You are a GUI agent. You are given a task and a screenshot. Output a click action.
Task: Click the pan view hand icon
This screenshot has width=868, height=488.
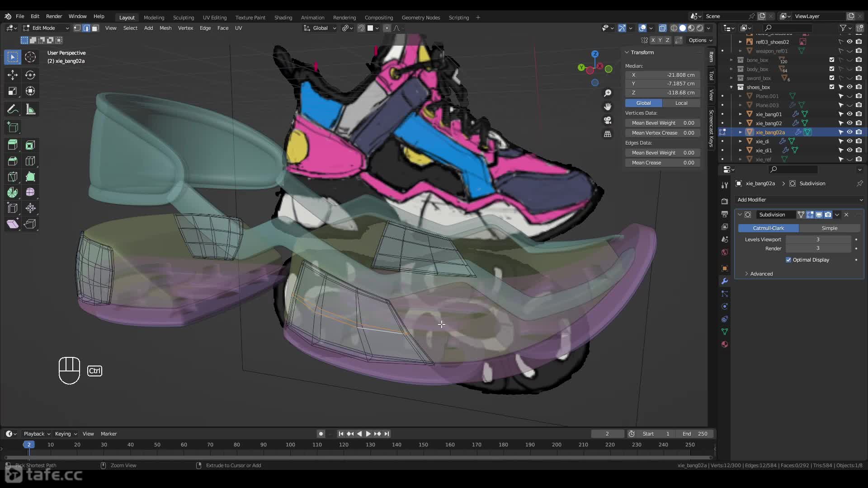[x=608, y=107]
